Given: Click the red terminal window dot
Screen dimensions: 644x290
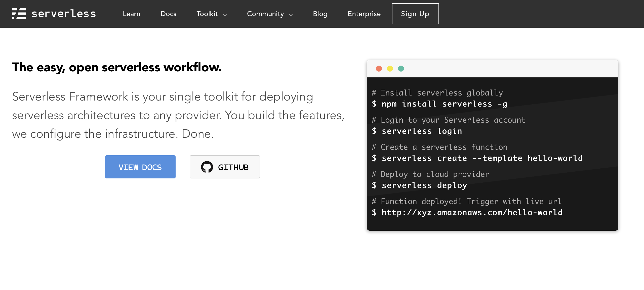Looking at the screenshot, I should (x=379, y=69).
